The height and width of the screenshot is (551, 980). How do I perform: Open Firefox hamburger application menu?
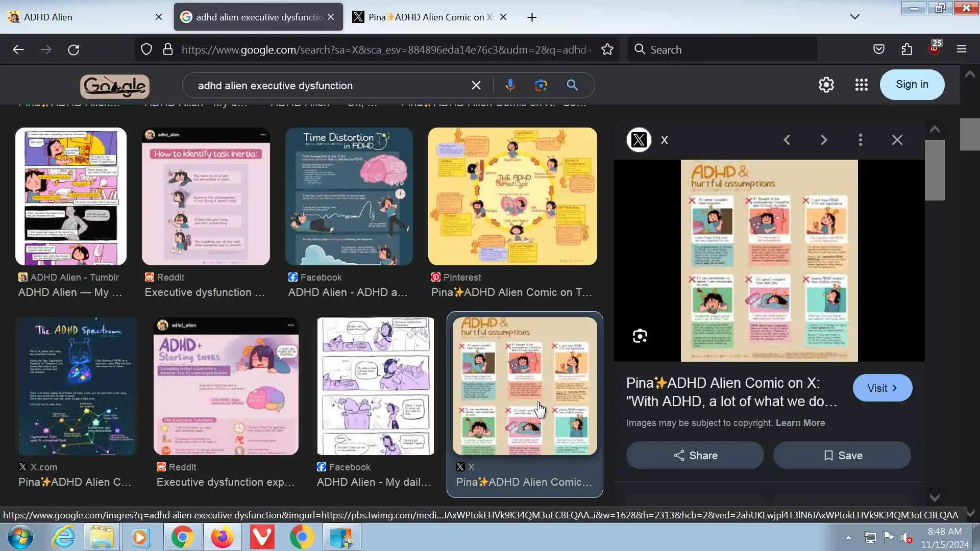(962, 49)
